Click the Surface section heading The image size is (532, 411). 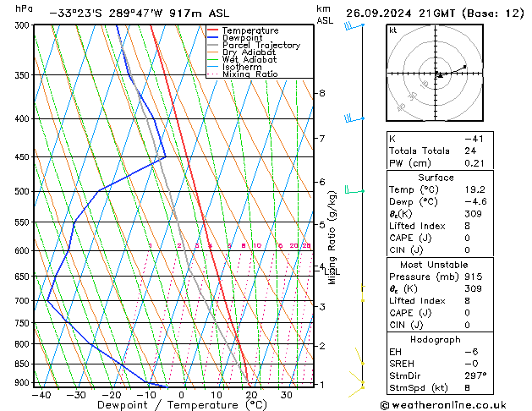point(436,178)
